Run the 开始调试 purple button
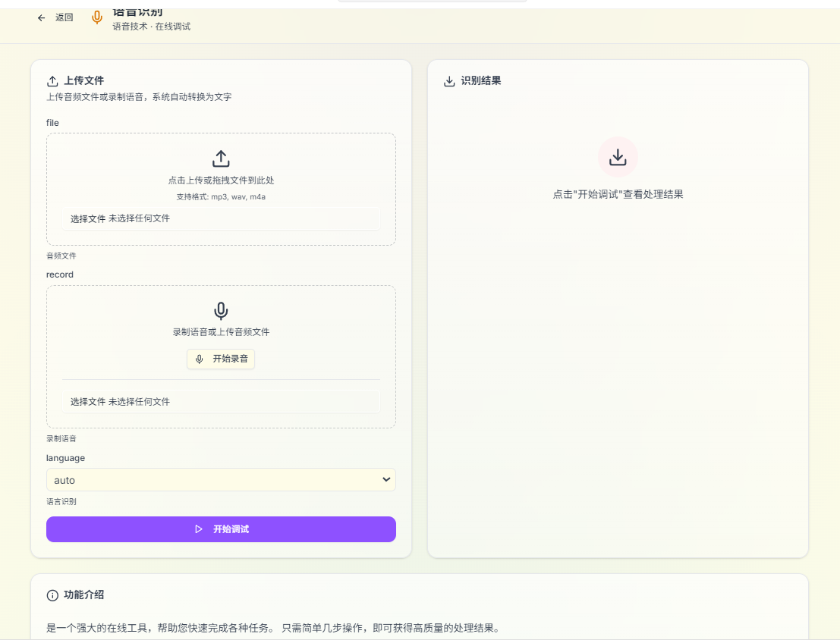 coord(221,529)
